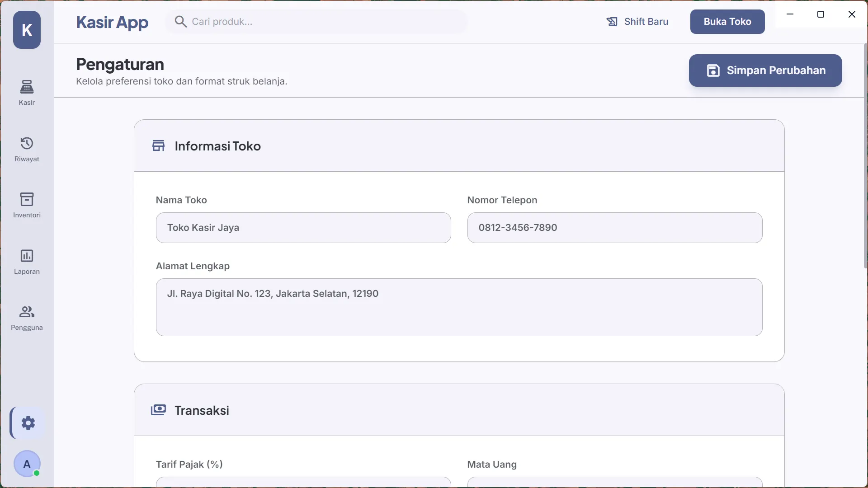
Task: Click the Transaksi money icon
Action: (x=158, y=410)
